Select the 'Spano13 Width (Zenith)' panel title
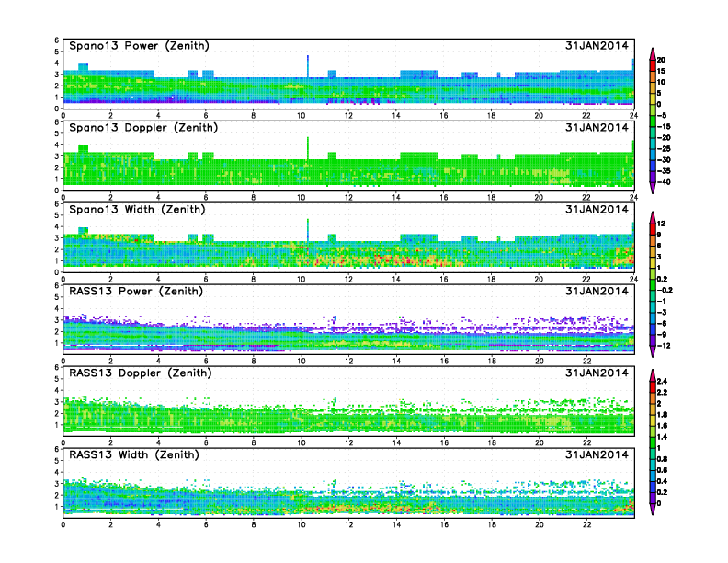This screenshot has width=728, height=563. pyautogui.click(x=138, y=209)
